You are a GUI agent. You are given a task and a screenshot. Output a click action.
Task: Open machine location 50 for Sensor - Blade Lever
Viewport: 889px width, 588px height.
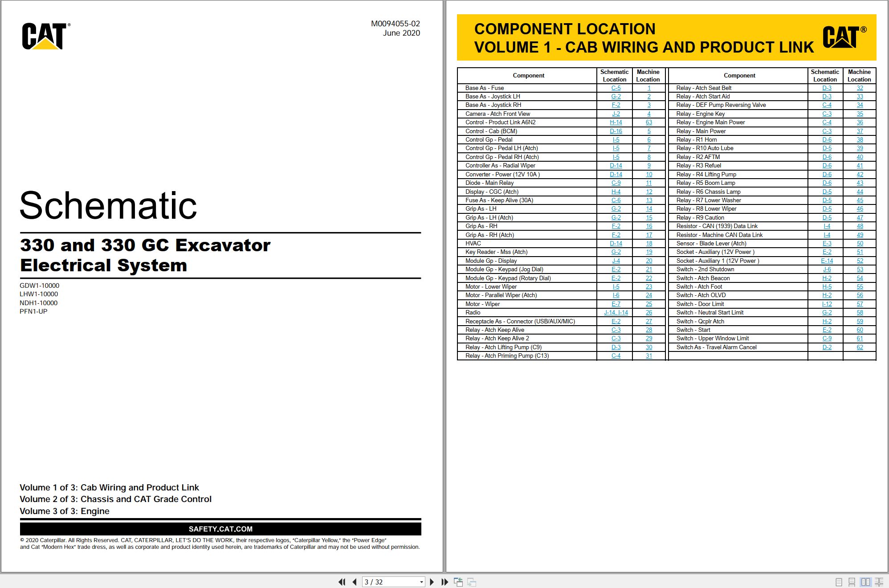(860, 243)
